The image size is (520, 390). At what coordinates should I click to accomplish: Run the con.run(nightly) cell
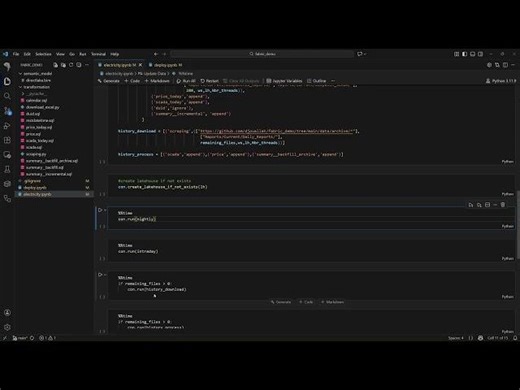coord(100,210)
